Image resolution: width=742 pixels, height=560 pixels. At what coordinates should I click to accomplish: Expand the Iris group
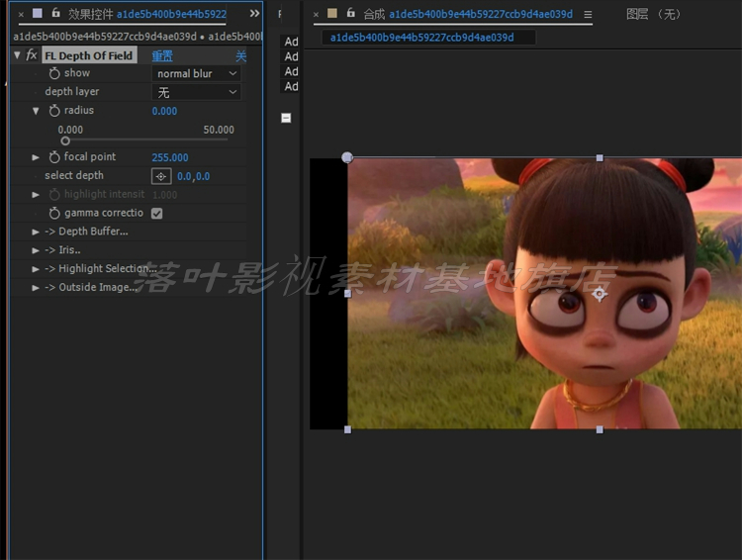click(x=36, y=250)
